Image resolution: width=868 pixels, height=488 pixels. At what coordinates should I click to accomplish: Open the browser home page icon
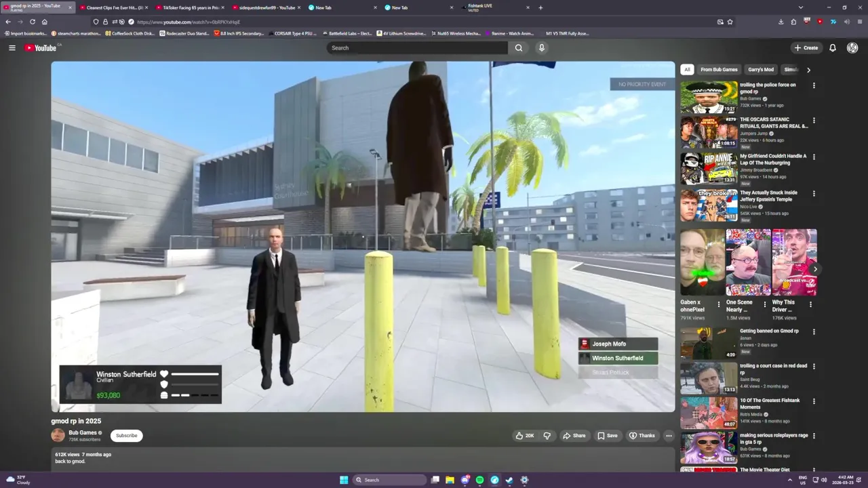(x=45, y=22)
